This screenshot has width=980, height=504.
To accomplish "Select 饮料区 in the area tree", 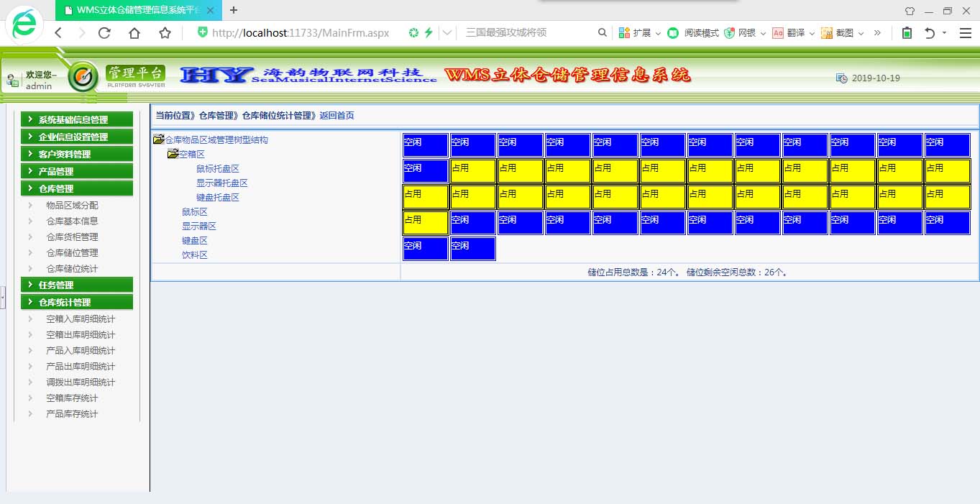I will 194,255.
